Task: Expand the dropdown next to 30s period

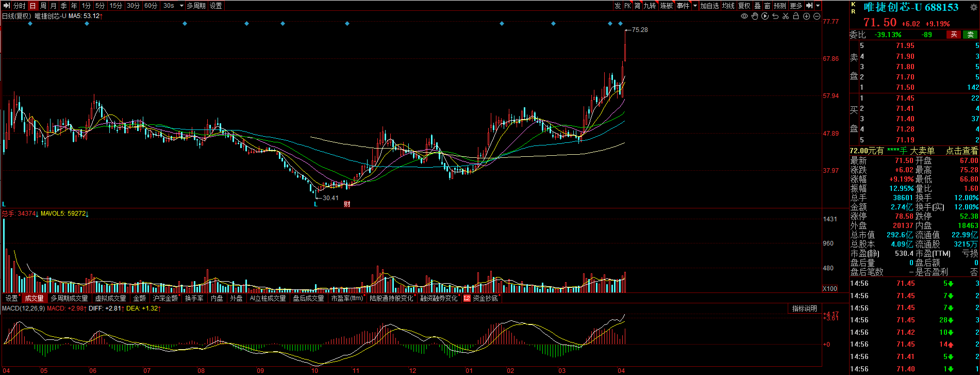Action: coord(181,6)
